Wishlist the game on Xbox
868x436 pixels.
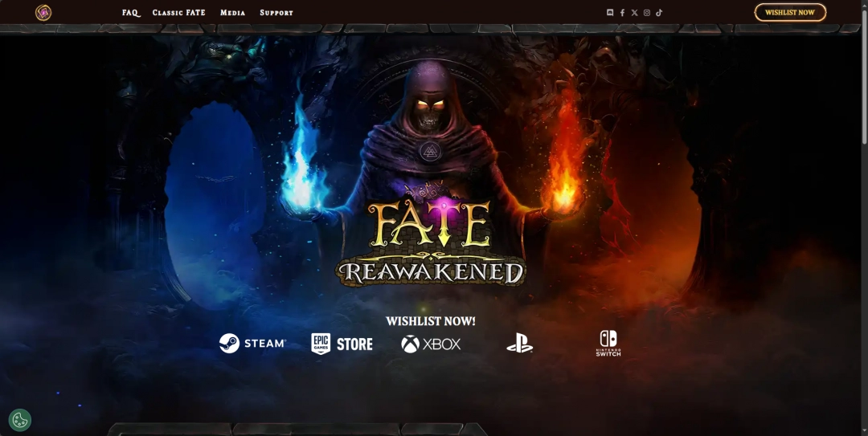point(431,344)
